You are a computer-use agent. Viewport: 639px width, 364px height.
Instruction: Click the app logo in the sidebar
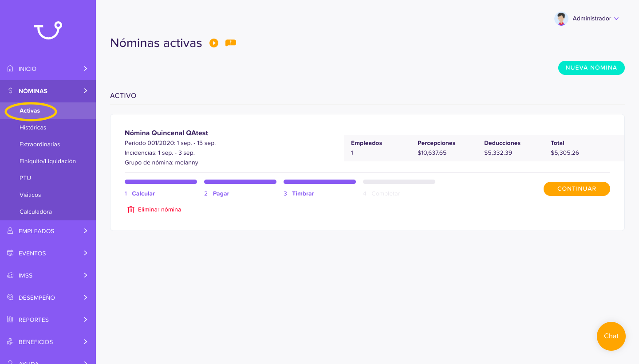click(48, 30)
